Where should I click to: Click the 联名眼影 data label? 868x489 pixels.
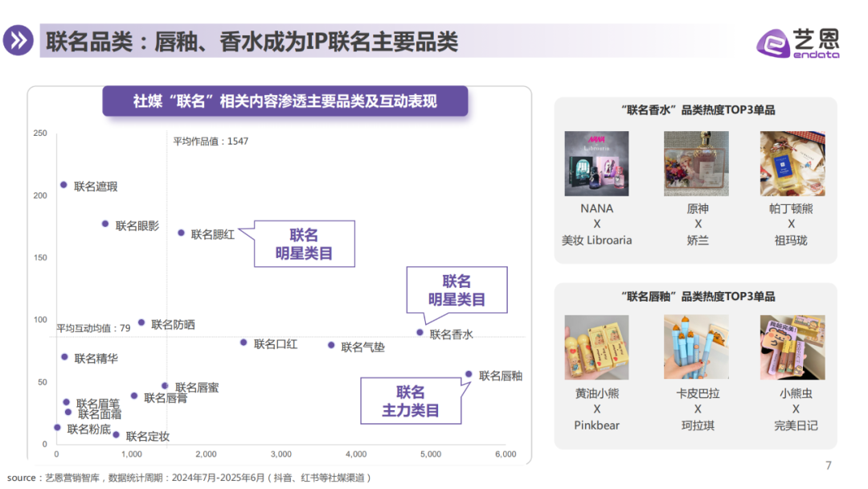pos(137,226)
